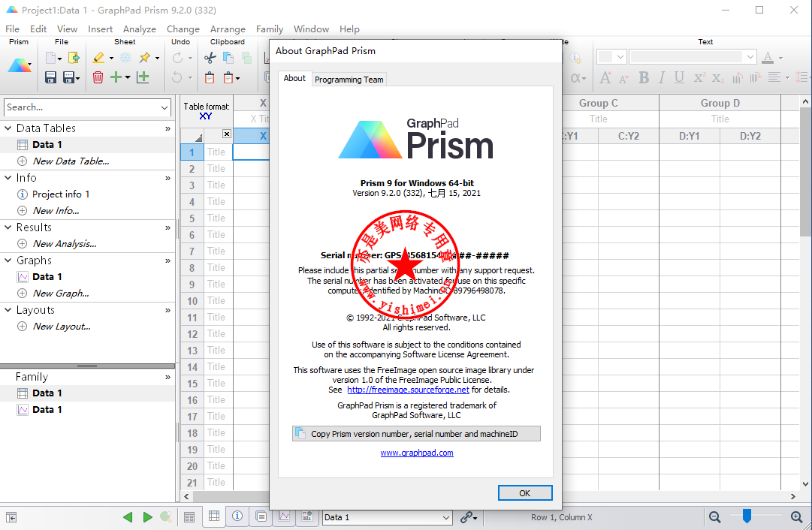
Task: Click the superscript x² icon
Action: pyautogui.click(x=699, y=77)
